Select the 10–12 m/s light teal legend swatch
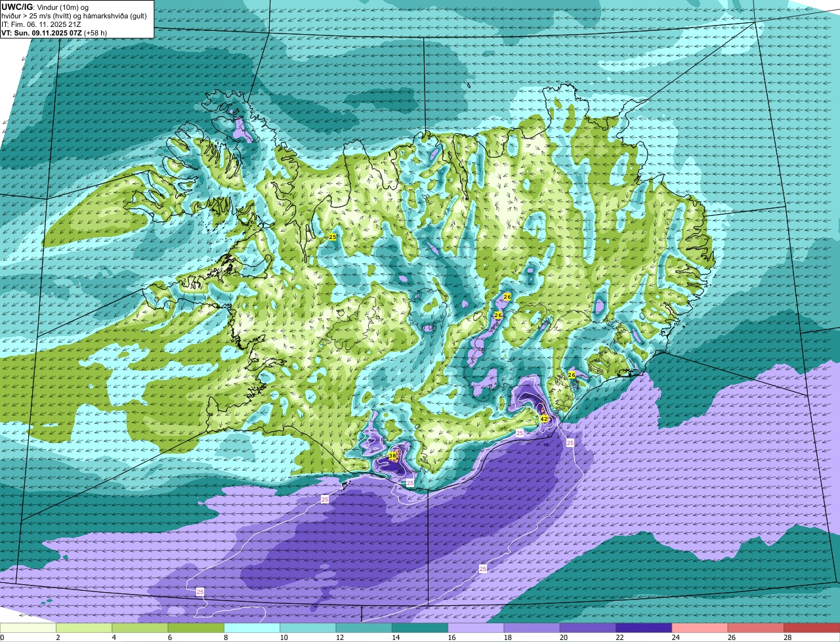840x642 pixels. (x=308, y=628)
